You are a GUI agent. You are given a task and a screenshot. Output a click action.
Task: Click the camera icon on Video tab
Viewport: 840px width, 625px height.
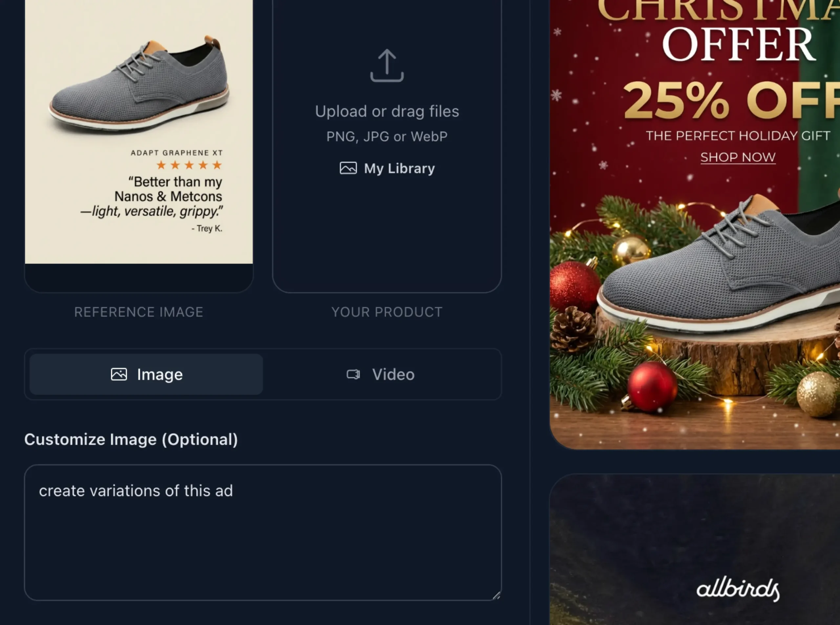[353, 375]
